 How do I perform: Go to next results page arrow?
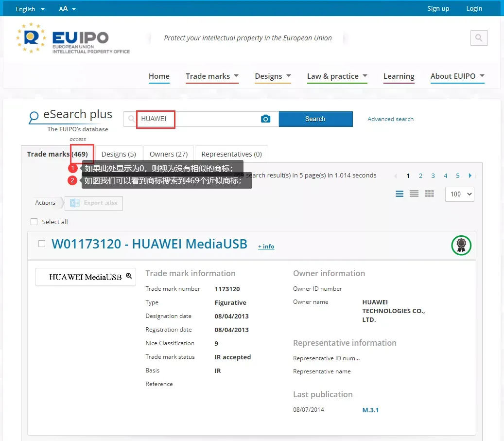point(470,176)
